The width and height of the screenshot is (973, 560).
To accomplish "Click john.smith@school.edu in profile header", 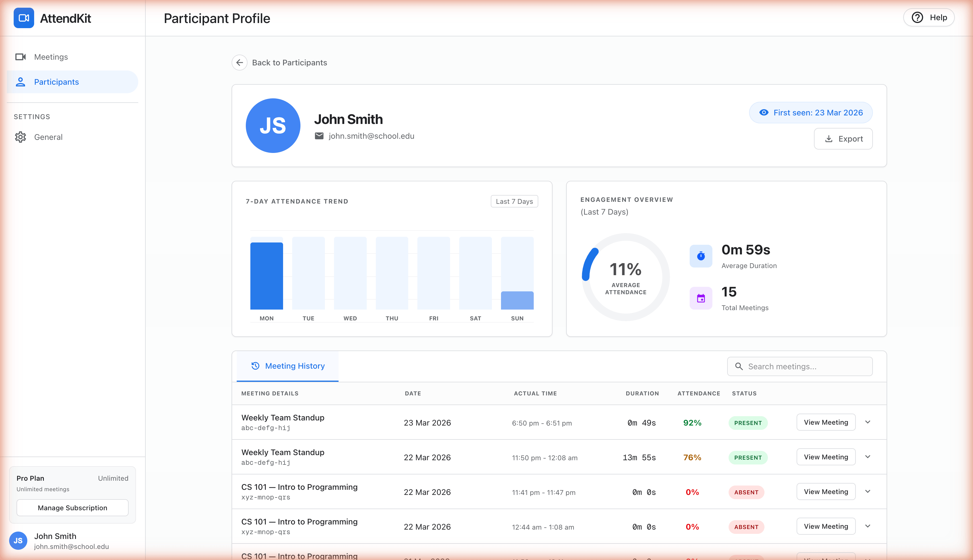I will [x=371, y=136].
